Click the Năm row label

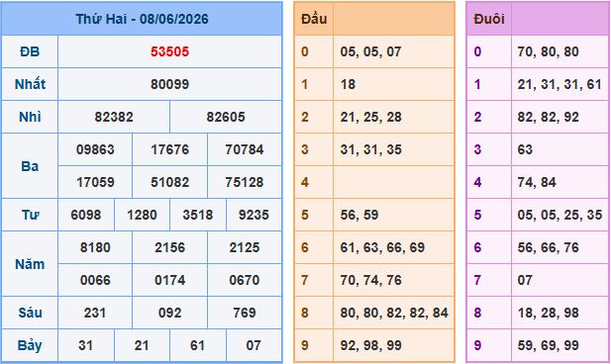point(30,264)
